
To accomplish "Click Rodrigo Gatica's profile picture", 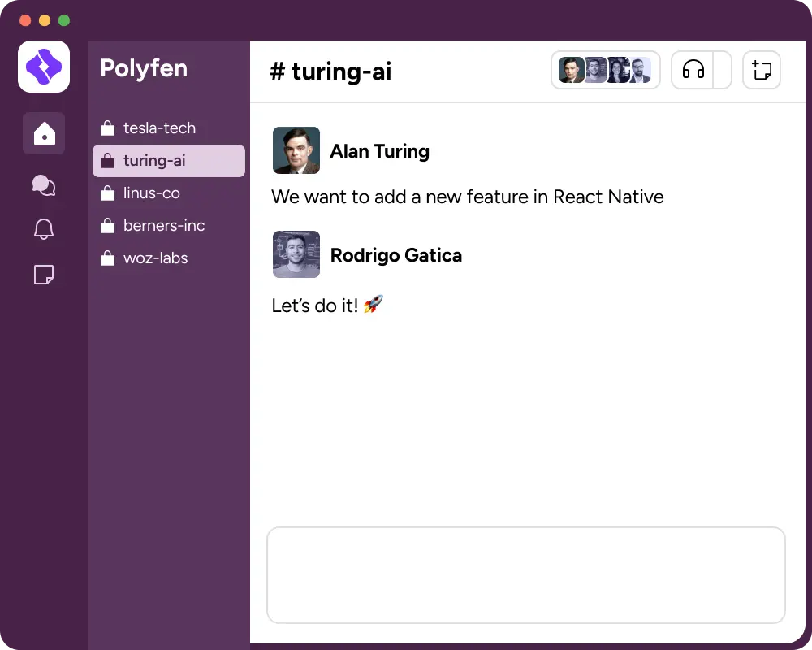I will tap(296, 254).
